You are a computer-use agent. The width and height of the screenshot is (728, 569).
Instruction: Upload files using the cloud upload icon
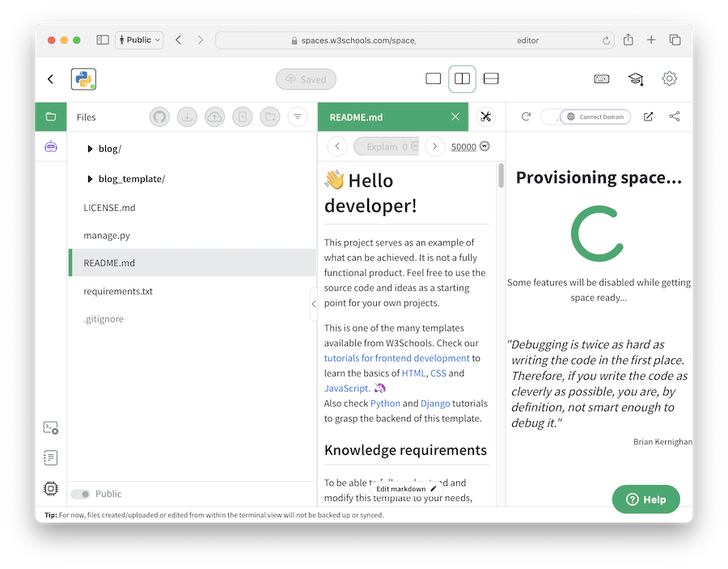[x=214, y=117]
